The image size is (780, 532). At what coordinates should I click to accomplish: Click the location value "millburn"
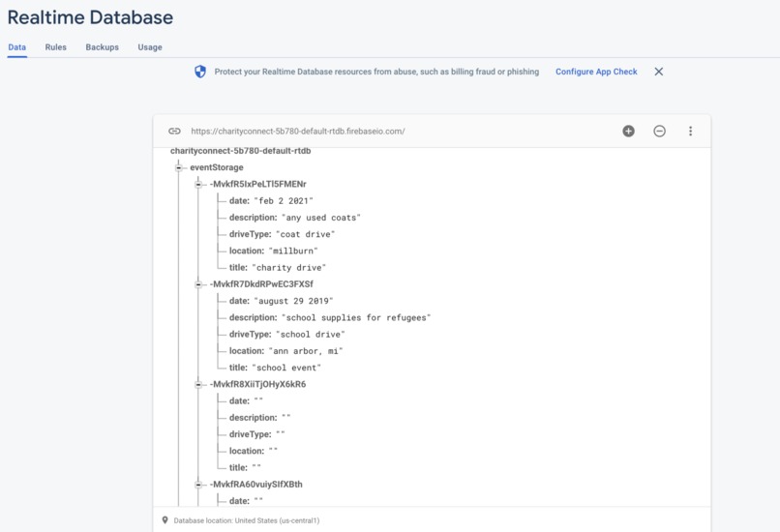click(x=293, y=251)
